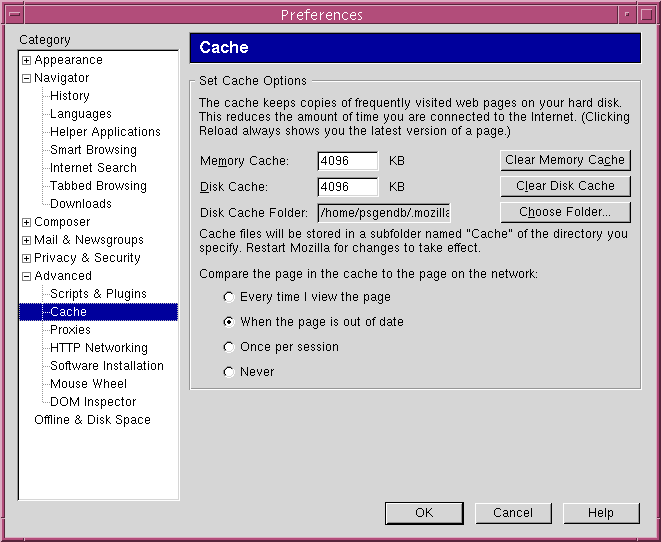661x542 pixels.
Task: Open the History preferences panel
Action: 69,96
